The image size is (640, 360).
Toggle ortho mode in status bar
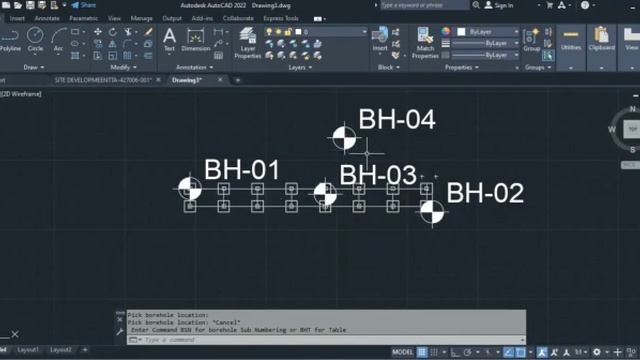[x=455, y=352]
